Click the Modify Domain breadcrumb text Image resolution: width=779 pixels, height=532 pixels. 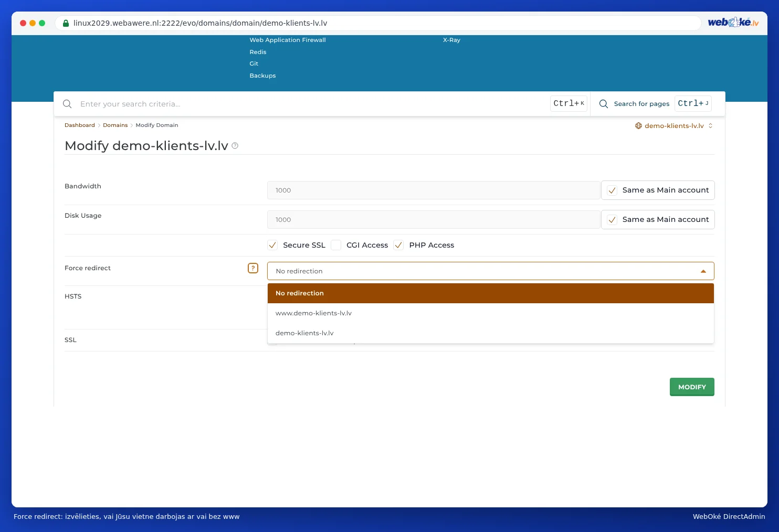click(157, 125)
